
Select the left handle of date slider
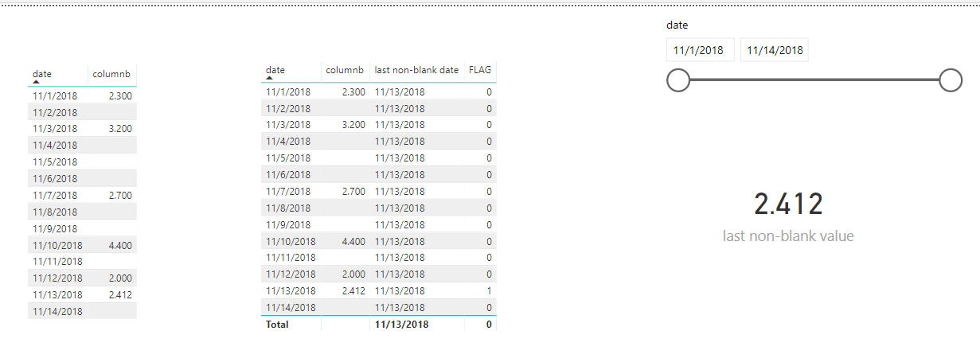[x=677, y=80]
